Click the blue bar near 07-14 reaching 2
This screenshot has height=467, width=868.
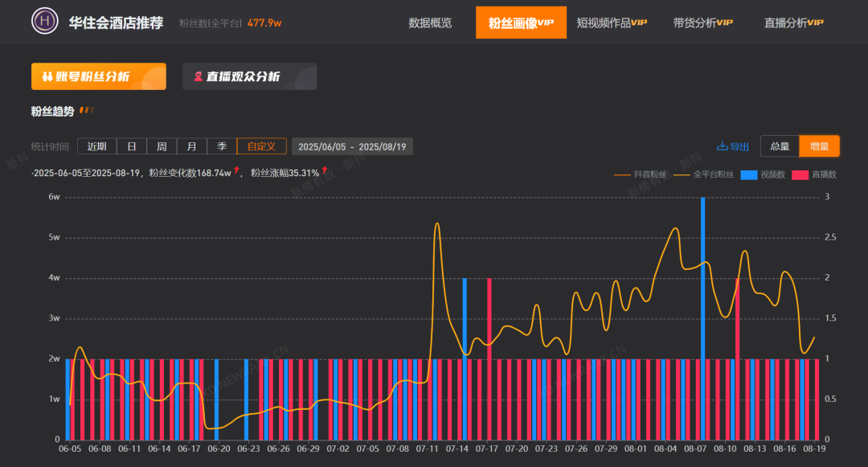coord(465,358)
